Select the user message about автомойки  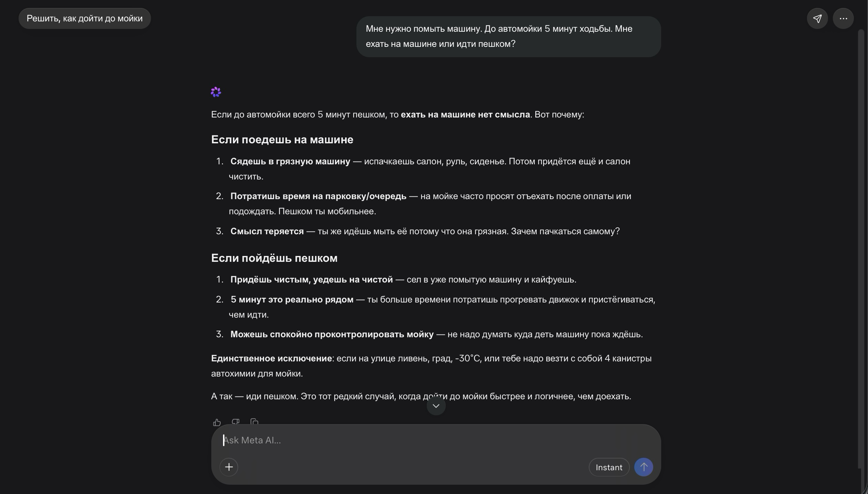tap(509, 37)
